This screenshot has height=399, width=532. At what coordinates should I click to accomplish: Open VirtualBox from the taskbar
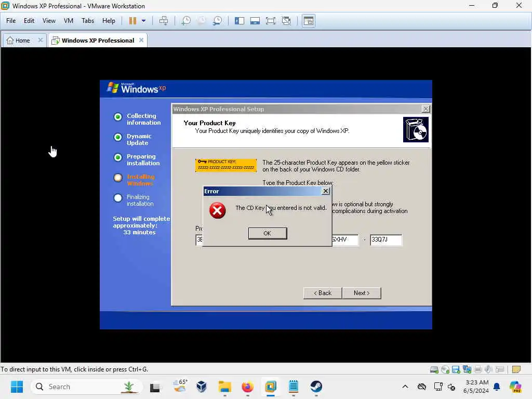coord(202,387)
